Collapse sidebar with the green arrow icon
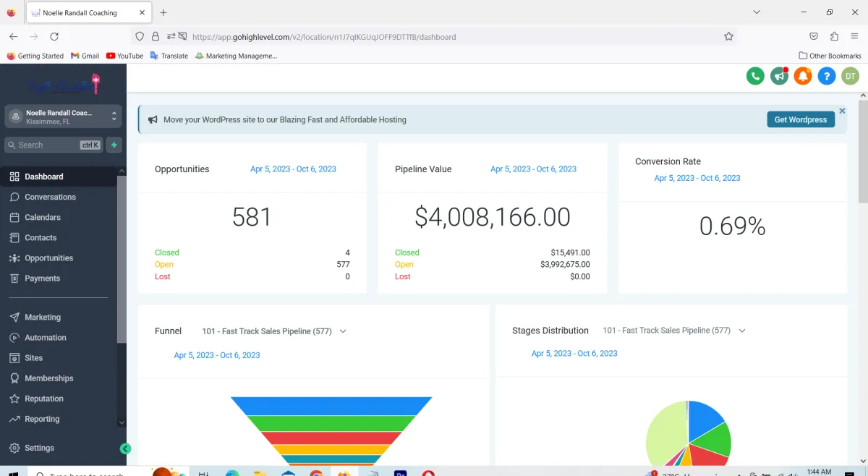 [125, 449]
